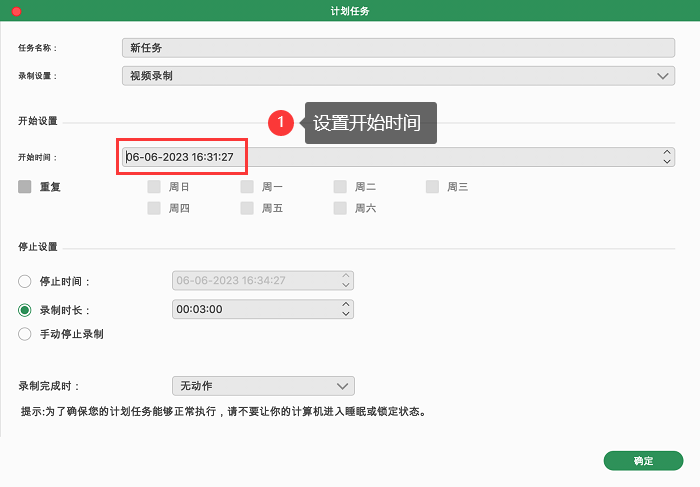Screen dimensions: 700x487
Task: Check the 周五 checkbox
Action: [247, 208]
